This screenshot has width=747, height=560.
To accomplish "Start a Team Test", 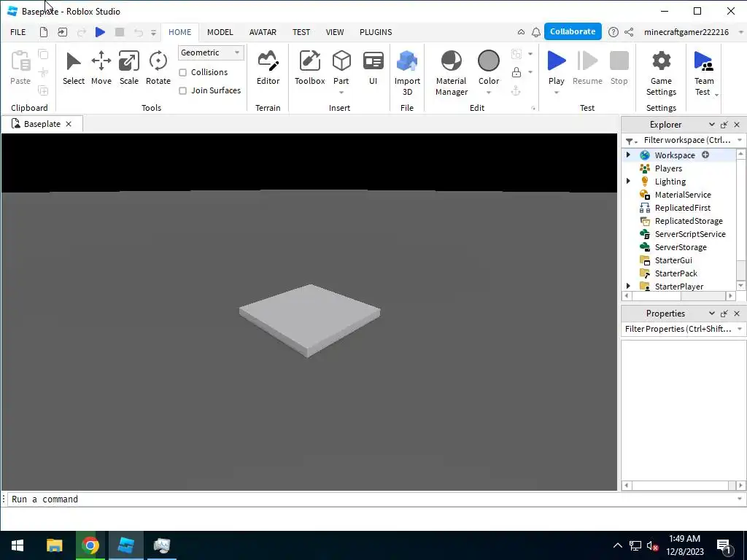I will (704, 73).
